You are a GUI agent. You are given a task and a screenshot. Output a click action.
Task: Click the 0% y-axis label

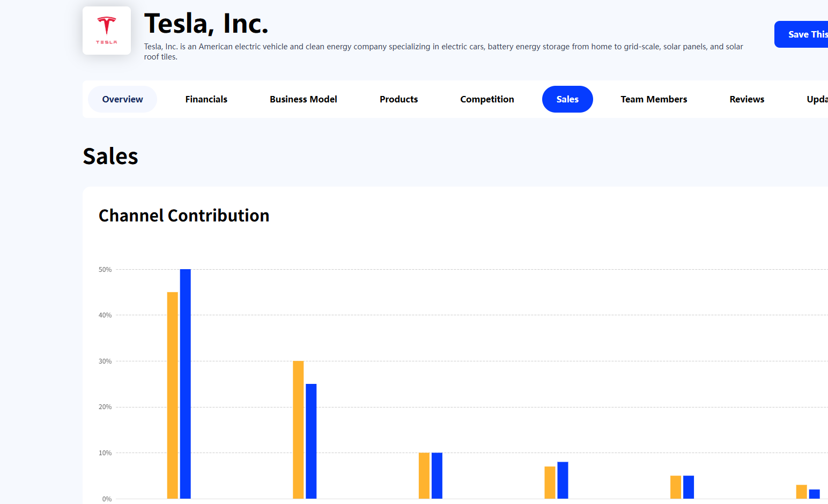point(107,499)
